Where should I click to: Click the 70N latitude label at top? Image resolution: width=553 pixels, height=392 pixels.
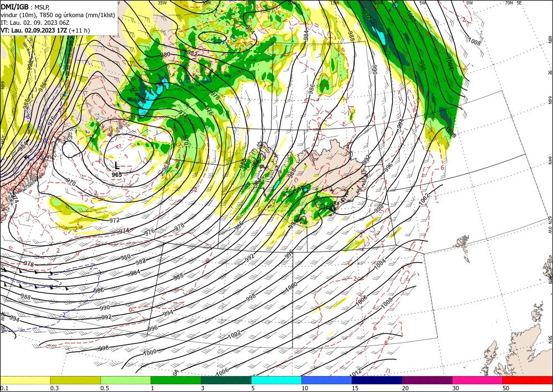point(508,2)
